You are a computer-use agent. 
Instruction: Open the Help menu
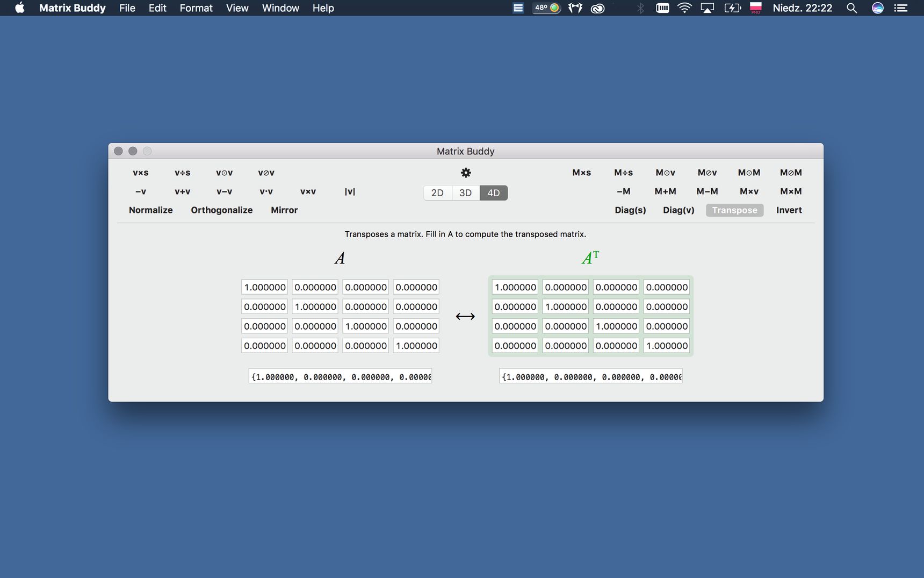(x=323, y=8)
